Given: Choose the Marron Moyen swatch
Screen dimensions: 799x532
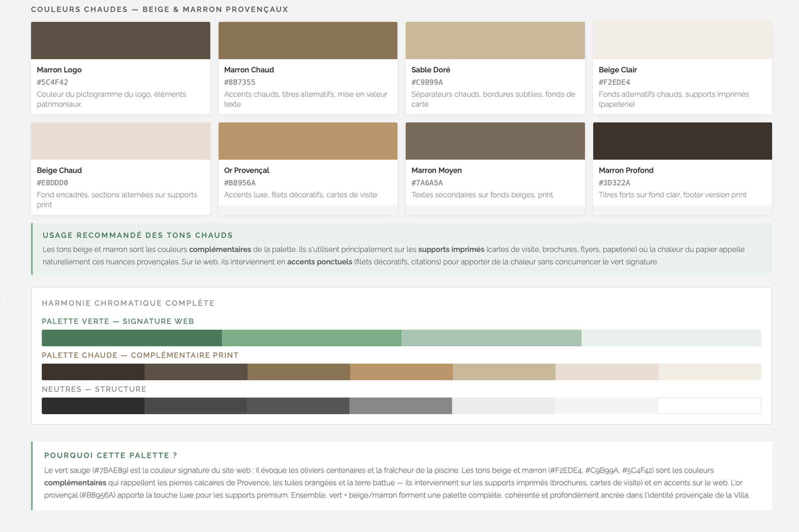Looking at the screenshot, I should coord(495,141).
